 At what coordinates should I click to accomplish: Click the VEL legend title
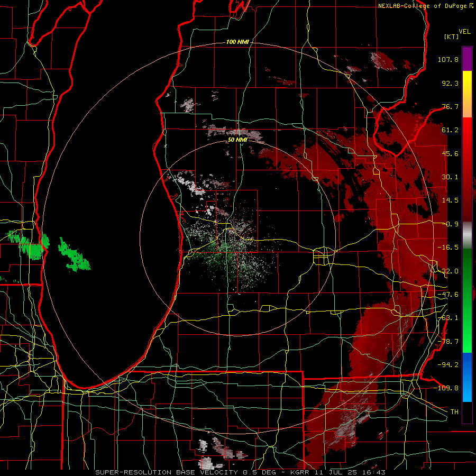[465, 32]
